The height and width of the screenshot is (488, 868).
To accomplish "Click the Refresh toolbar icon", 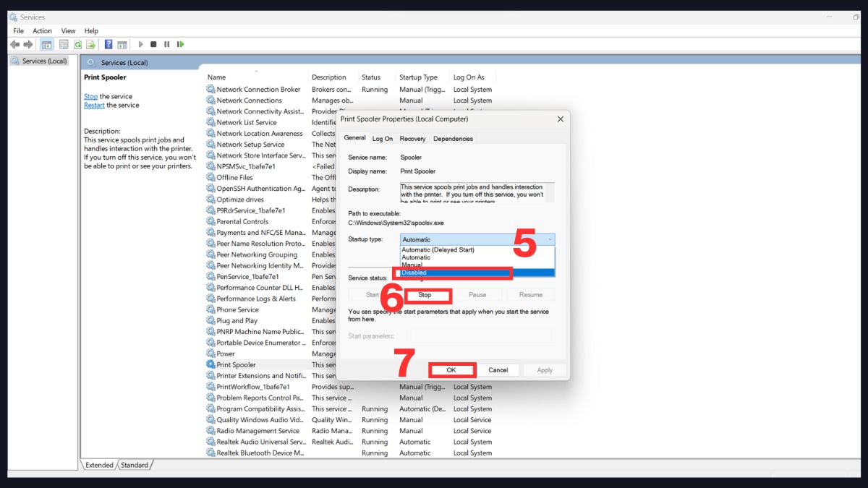I will 77,44.
